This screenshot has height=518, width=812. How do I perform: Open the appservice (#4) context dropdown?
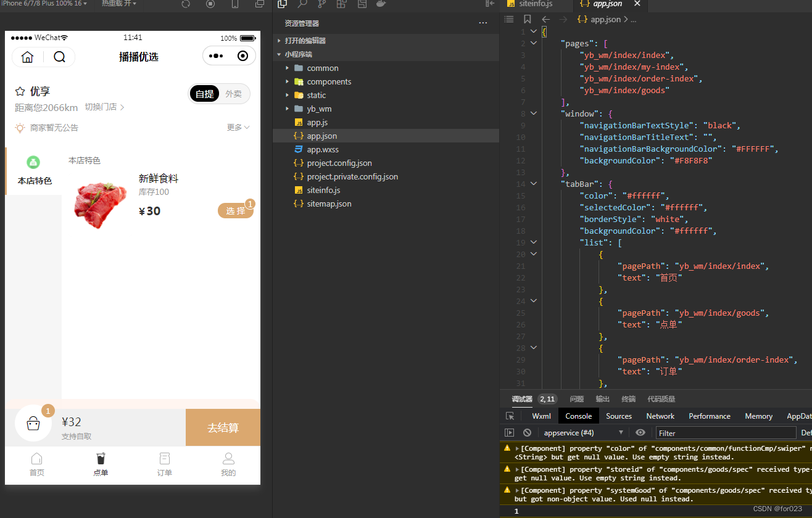pyautogui.click(x=583, y=433)
